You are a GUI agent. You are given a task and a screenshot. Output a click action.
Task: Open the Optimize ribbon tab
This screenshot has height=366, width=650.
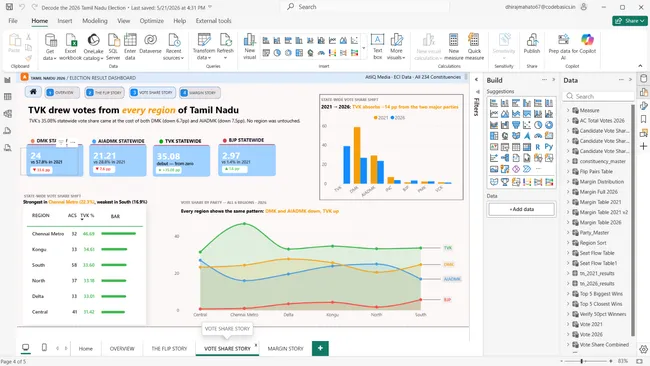click(151, 21)
